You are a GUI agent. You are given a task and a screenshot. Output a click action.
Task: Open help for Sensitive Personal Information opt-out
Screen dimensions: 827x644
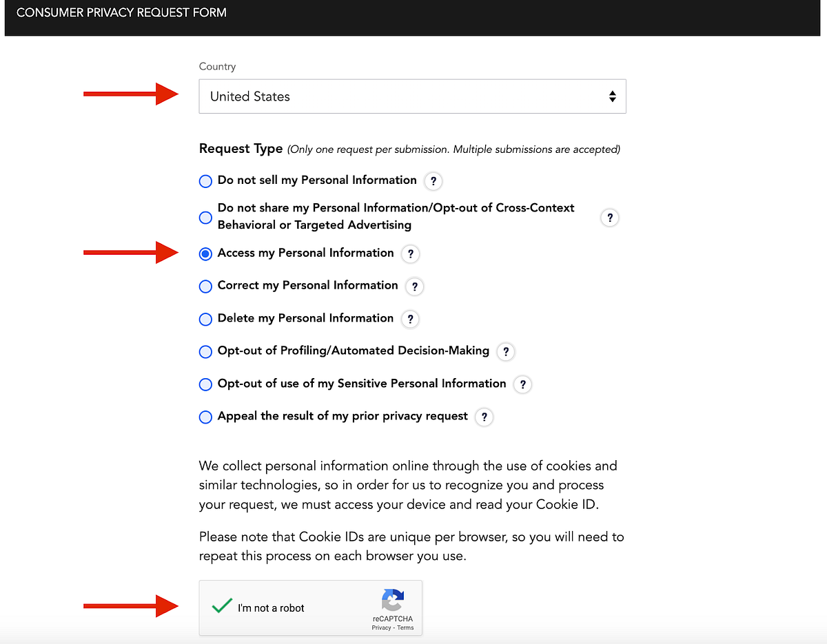522,384
